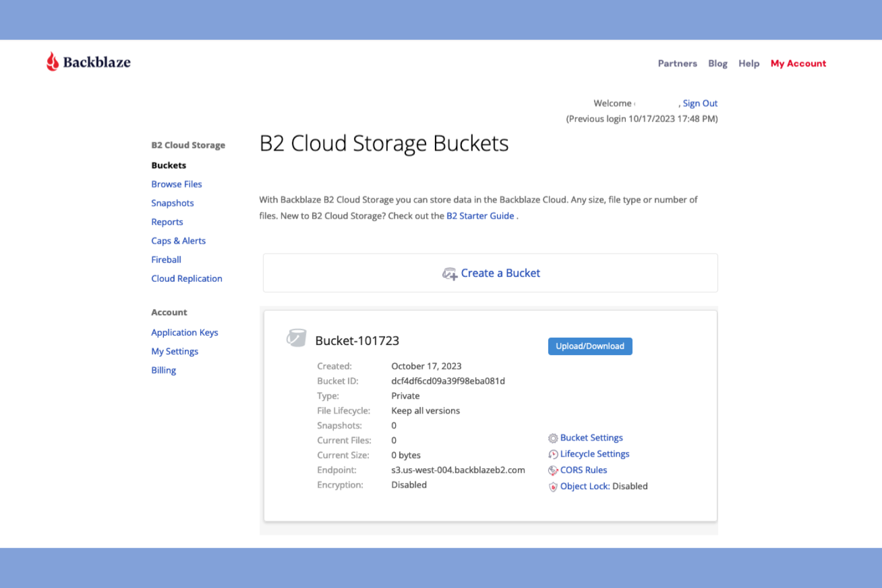Click the shield icon for Object Lock
Image resolution: width=882 pixels, height=588 pixels.
pos(552,486)
